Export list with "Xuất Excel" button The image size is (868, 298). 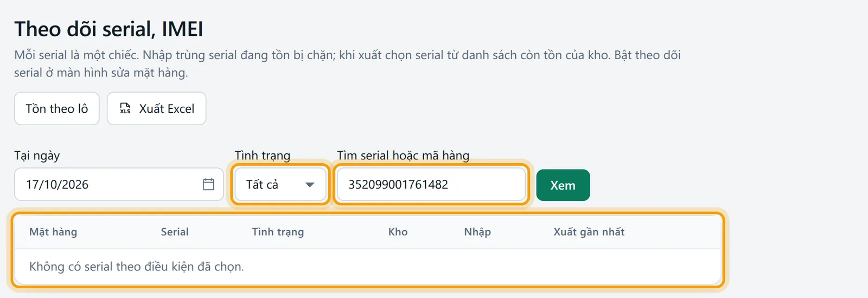(156, 108)
